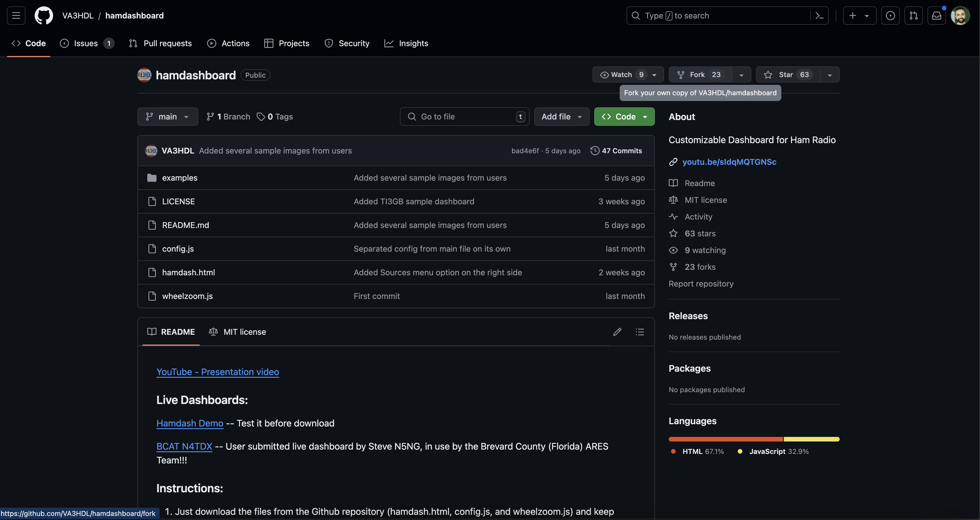Expand the Add file dropdown
Image resolution: width=980 pixels, height=520 pixels.
(562, 116)
